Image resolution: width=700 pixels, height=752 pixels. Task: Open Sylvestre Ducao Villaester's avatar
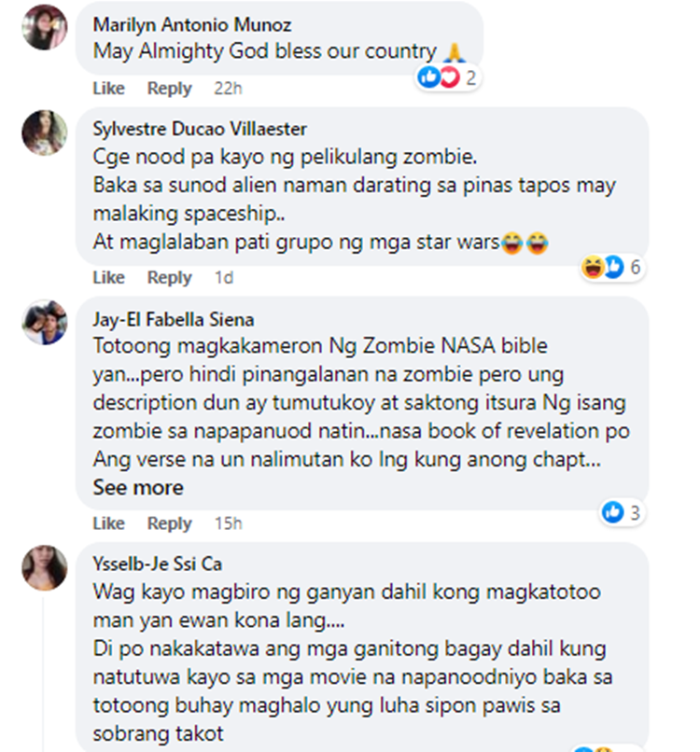coord(45,132)
